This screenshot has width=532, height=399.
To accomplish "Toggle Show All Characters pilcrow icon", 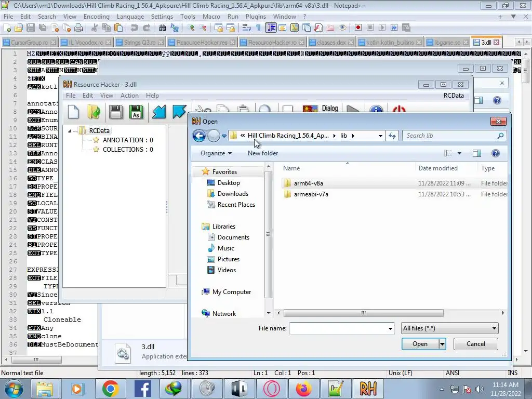I will coord(259,28).
